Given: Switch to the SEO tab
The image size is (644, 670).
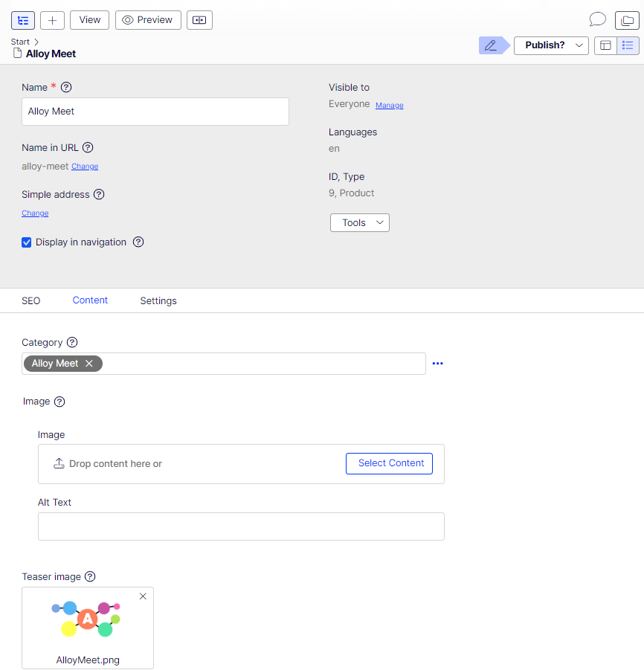Looking at the screenshot, I should click(x=31, y=300).
